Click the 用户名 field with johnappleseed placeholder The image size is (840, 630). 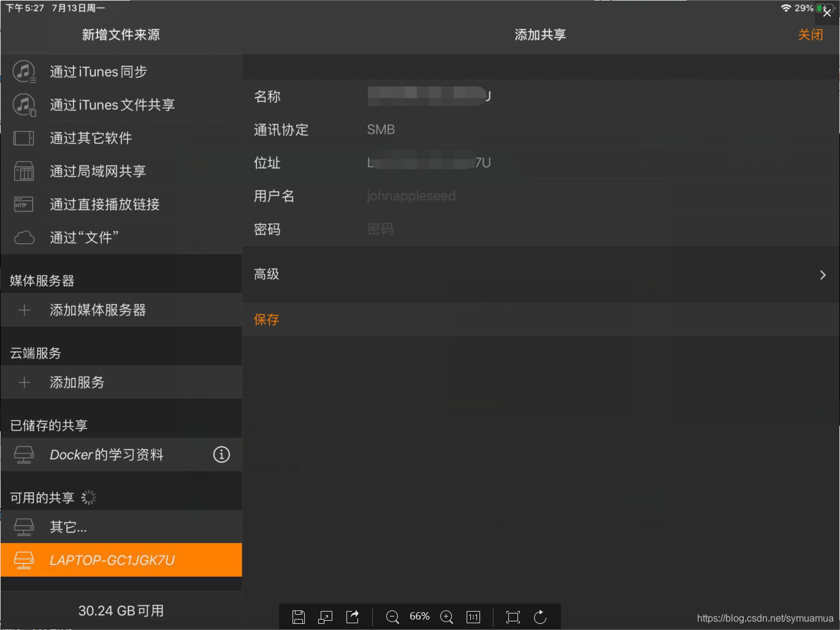[541, 195]
